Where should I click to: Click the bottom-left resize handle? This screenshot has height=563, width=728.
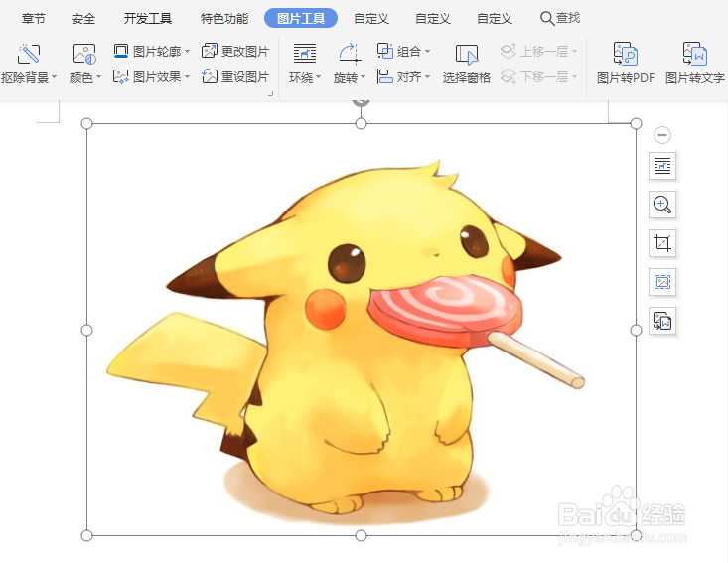click(86, 535)
